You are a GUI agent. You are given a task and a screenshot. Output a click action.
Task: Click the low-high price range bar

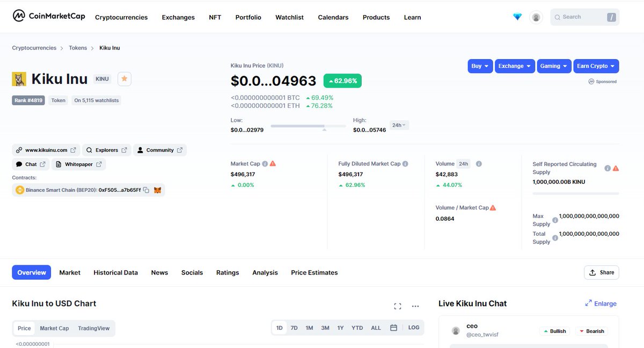tap(308, 126)
